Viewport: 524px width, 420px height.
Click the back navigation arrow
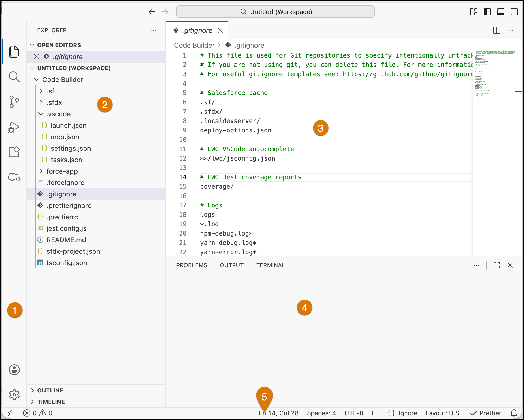[152, 12]
